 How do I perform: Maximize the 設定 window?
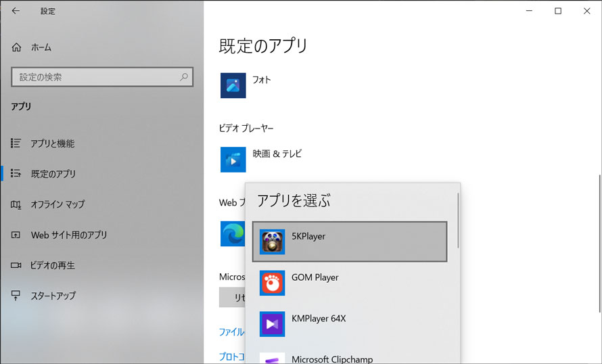[558, 11]
